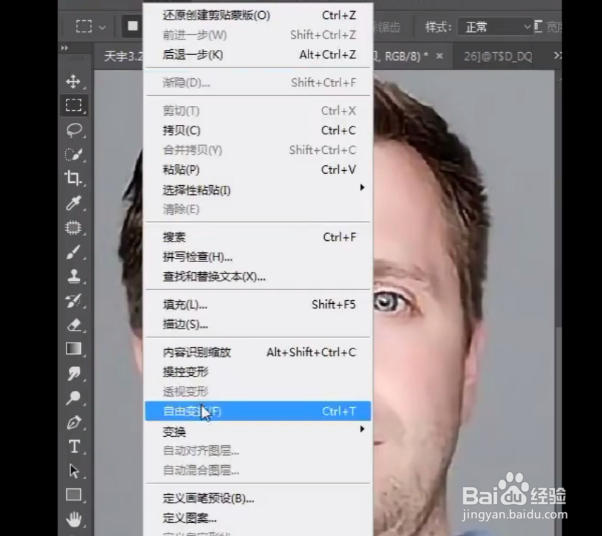Select the Path Selection tool
This screenshot has width=602, height=536.
point(73,471)
